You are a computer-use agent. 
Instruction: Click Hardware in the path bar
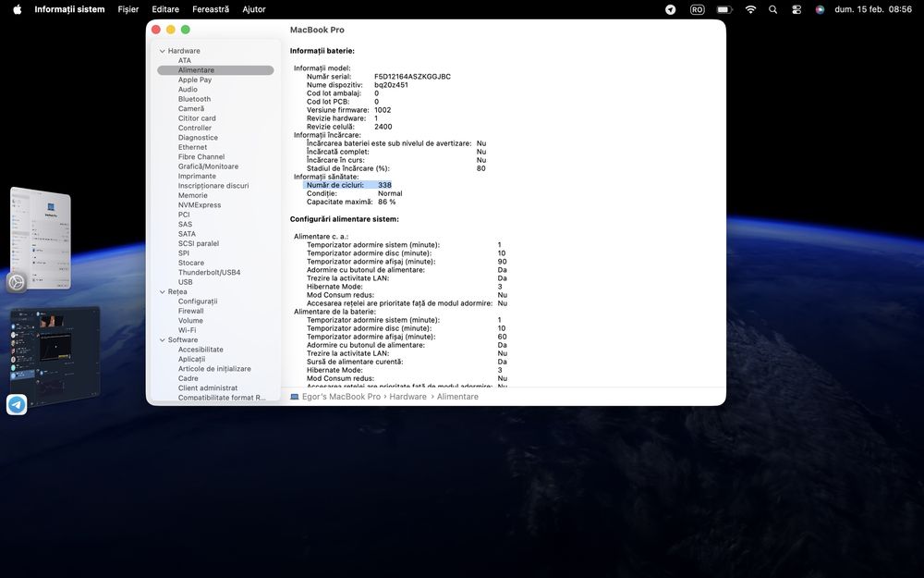coord(407,397)
